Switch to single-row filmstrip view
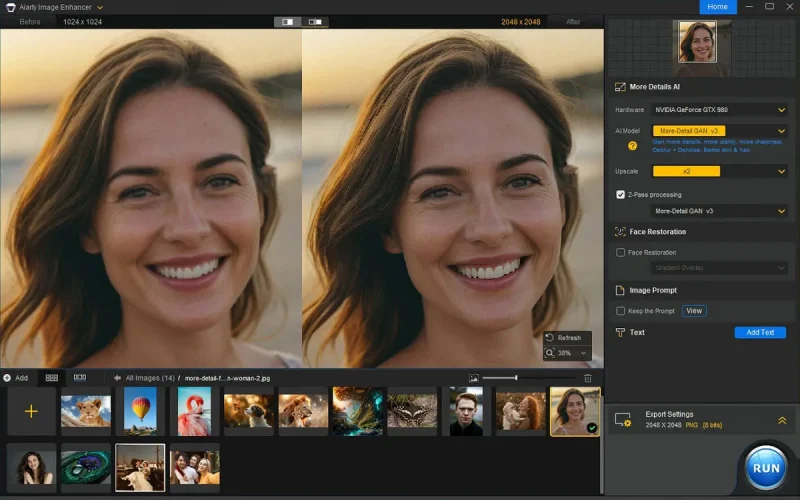This screenshot has height=500, width=800. [x=80, y=378]
